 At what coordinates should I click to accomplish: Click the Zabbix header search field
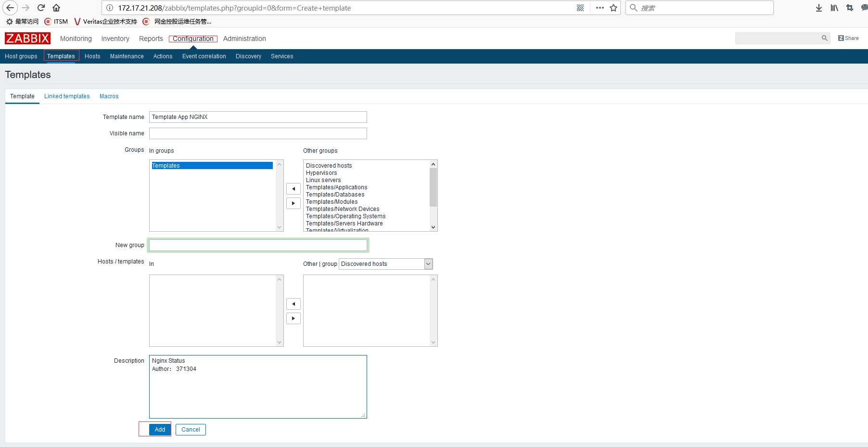pyautogui.click(x=778, y=38)
